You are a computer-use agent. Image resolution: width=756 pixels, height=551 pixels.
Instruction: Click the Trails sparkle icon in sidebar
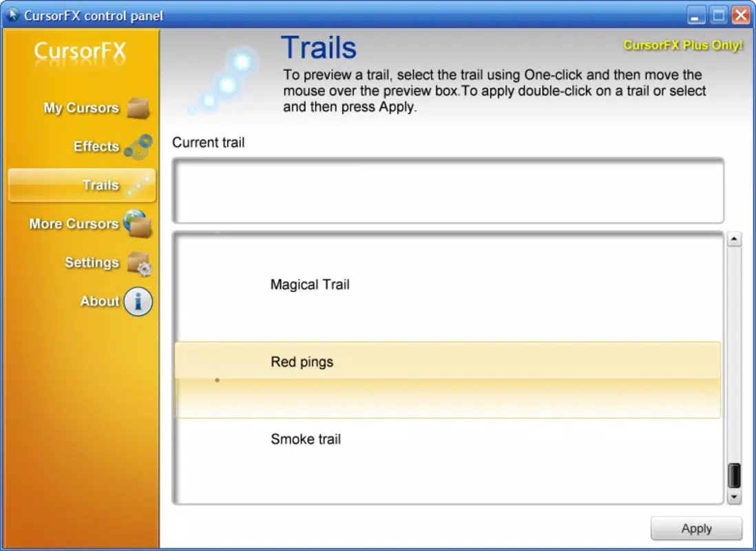coord(139,186)
